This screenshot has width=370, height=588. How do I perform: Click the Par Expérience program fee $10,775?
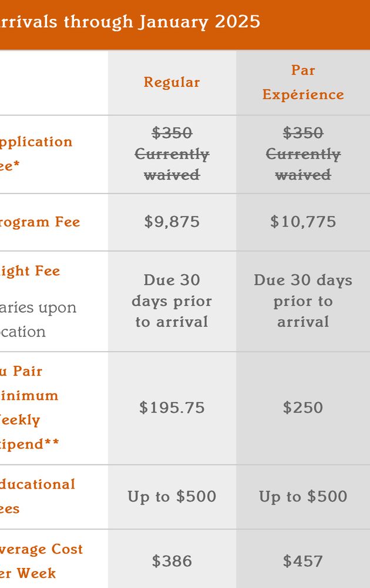tap(303, 222)
